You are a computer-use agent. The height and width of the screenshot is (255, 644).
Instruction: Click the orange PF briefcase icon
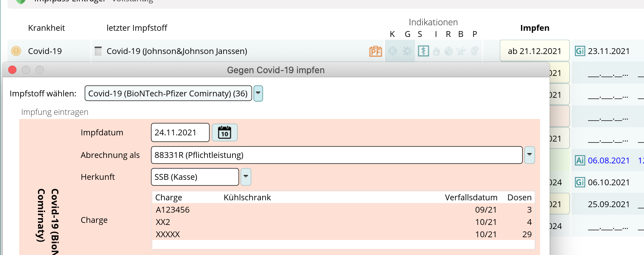pyautogui.click(x=375, y=51)
